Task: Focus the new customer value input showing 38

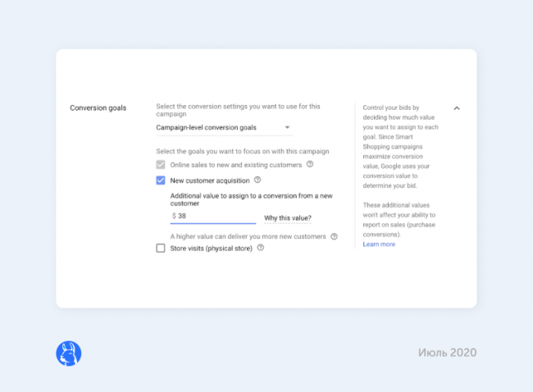Action: tap(215, 217)
